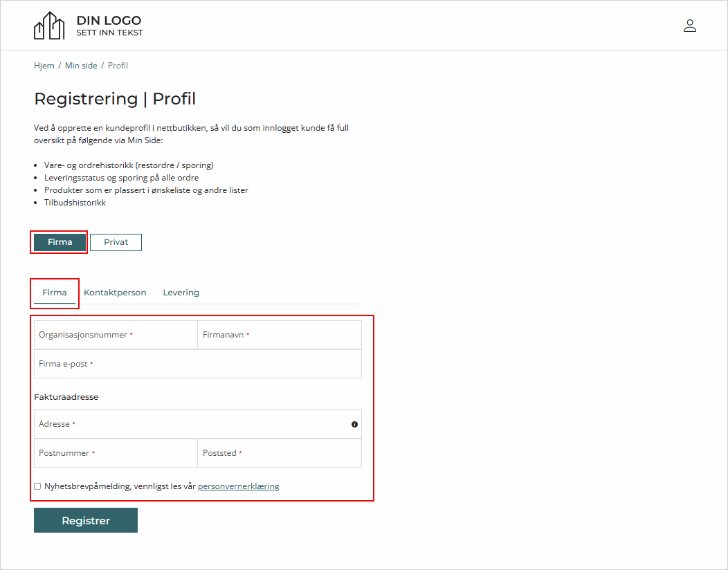Select the Privat customer type button
728x570 pixels.
click(x=116, y=242)
